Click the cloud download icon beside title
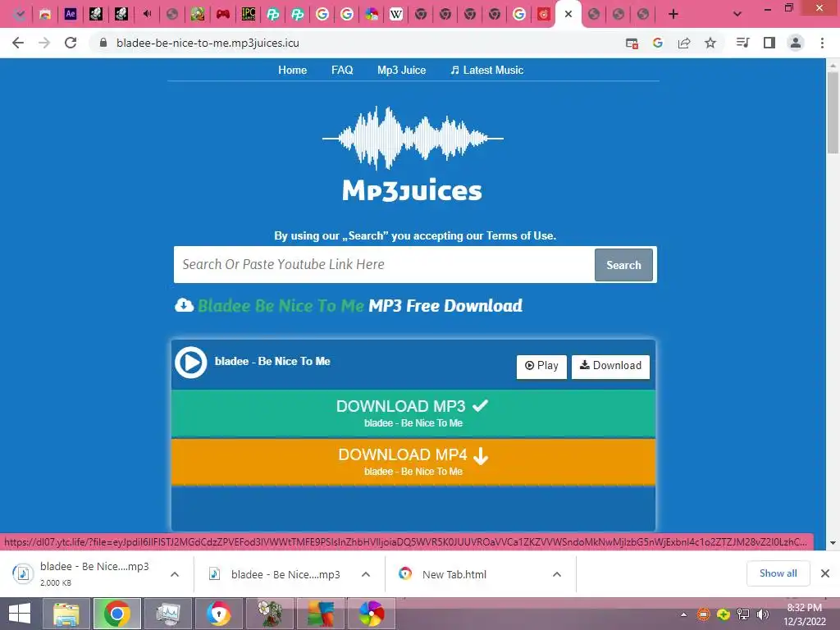The width and height of the screenshot is (840, 630). tap(185, 305)
